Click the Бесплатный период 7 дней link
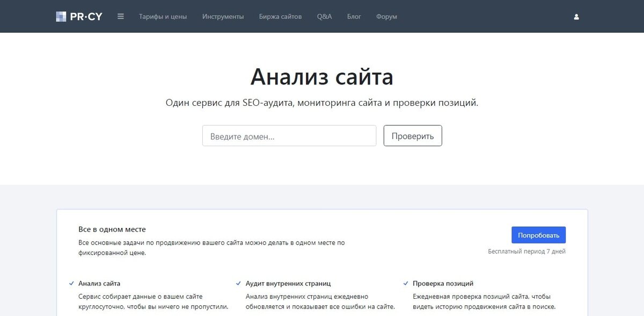 (x=526, y=251)
